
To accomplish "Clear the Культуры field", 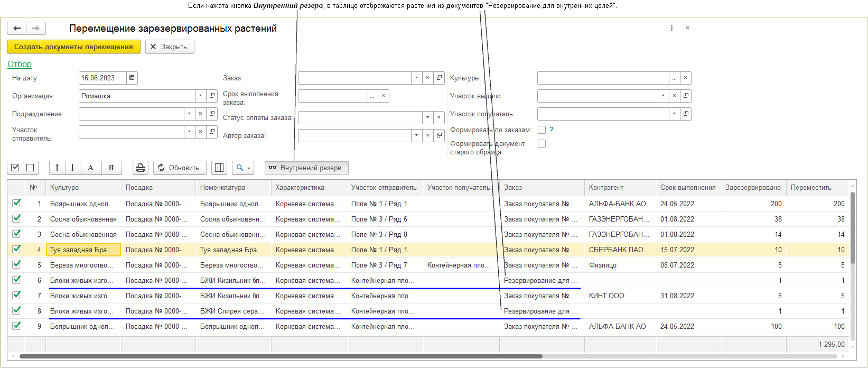I will pos(686,78).
